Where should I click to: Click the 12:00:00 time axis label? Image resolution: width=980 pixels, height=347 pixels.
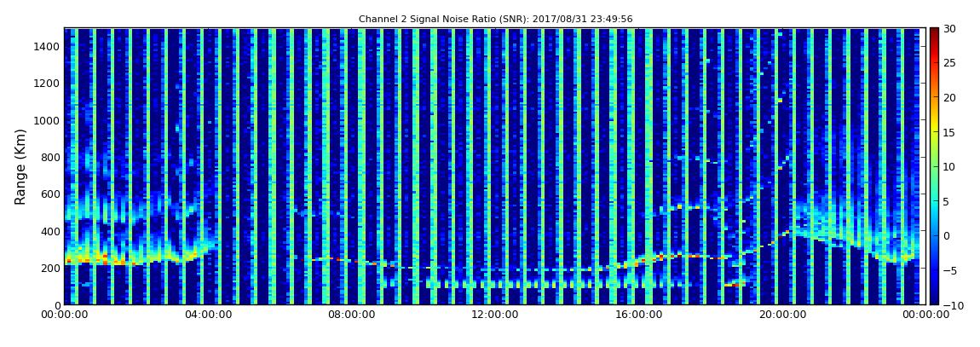pyautogui.click(x=494, y=315)
